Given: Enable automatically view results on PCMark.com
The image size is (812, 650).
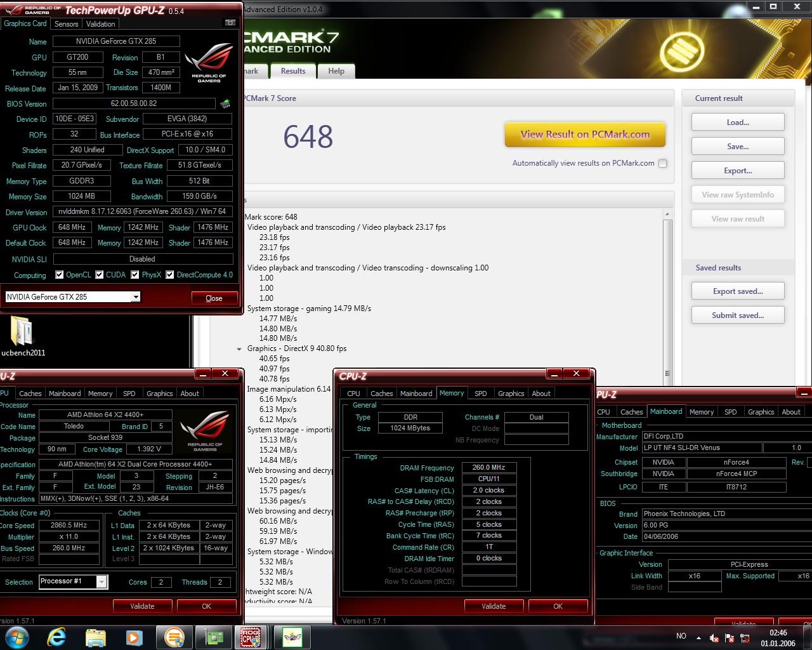Looking at the screenshot, I should click(662, 163).
